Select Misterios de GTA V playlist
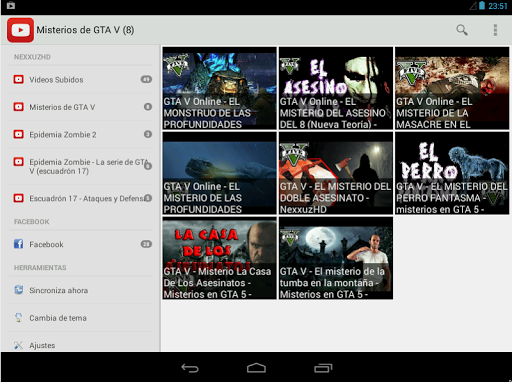 pyautogui.click(x=81, y=107)
